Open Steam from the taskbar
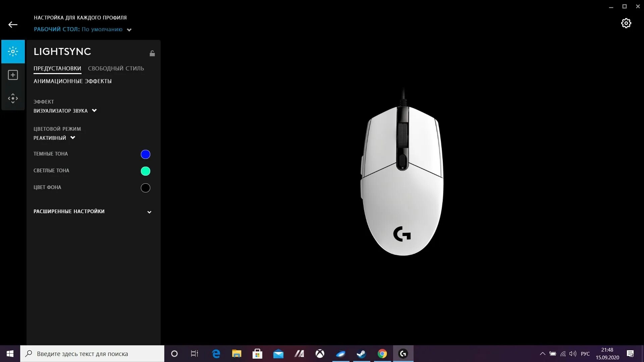This screenshot has height=362, width=644. (361, 354)
